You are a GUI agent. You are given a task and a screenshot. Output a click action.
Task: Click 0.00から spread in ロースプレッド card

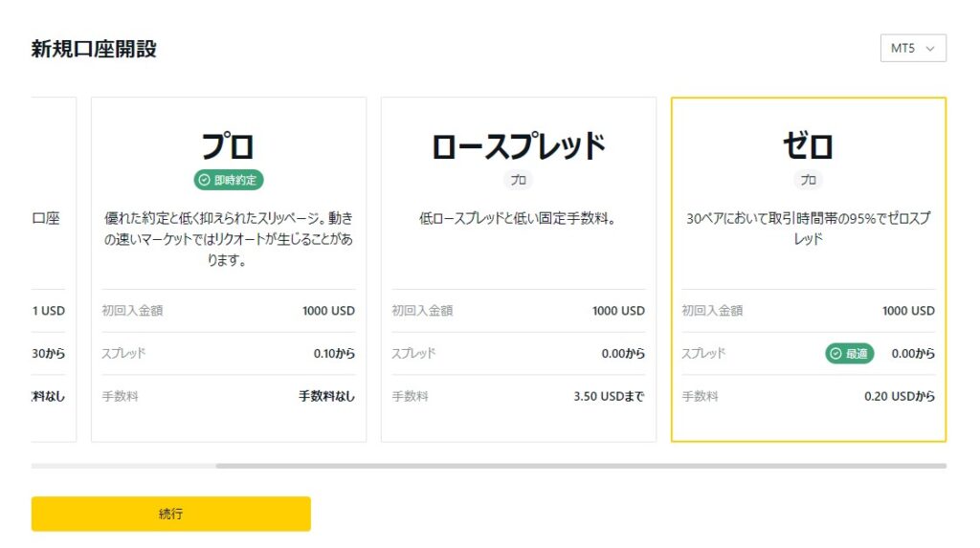click(623, 353)
